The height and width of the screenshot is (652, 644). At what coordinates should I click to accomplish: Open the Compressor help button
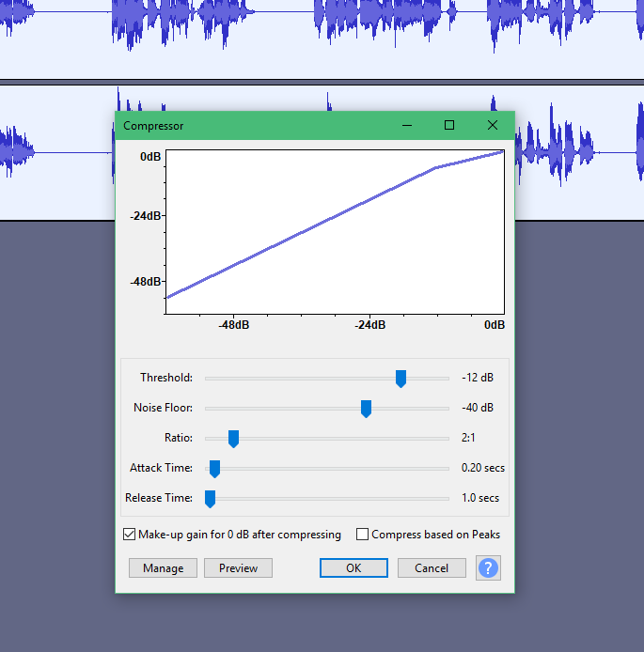(x=488, y=567)
